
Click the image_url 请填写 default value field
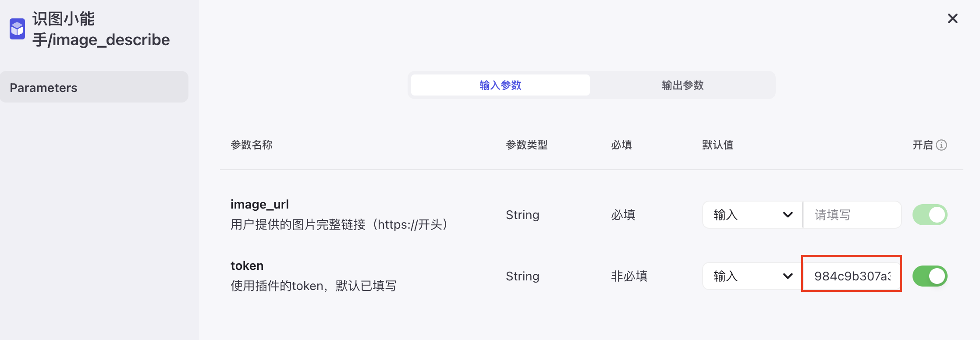tap(852, 215)
